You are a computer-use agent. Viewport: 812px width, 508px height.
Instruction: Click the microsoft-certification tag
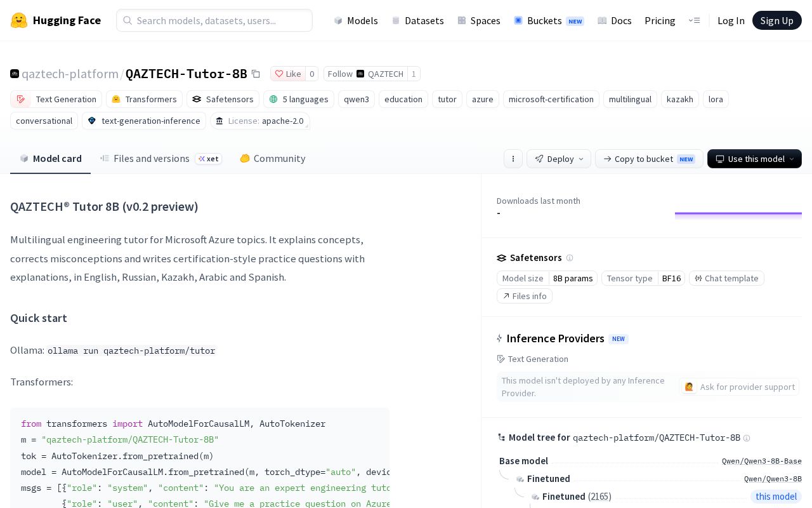pyautogui.click(x=551, y=99)
